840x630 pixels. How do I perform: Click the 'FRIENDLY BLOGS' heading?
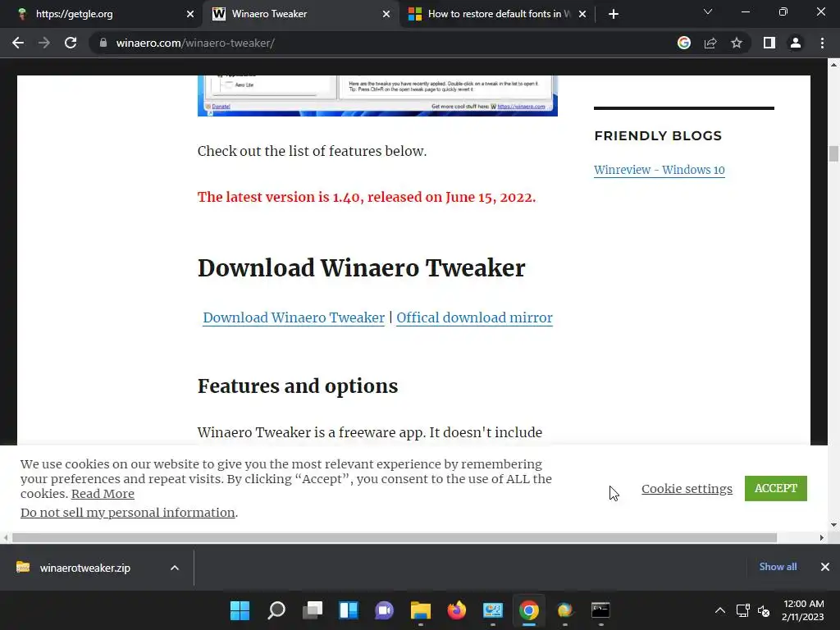coord(658,135)
